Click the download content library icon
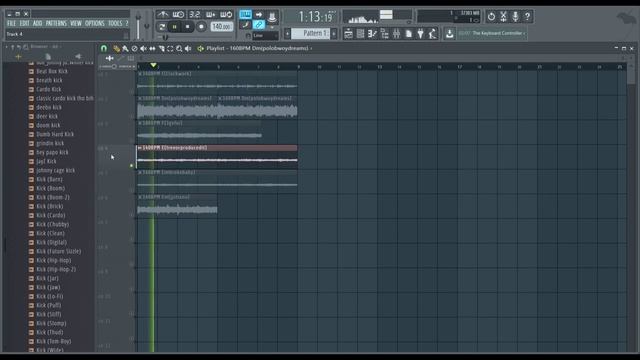Screen dimensions: 640x360 pos(449,33)
